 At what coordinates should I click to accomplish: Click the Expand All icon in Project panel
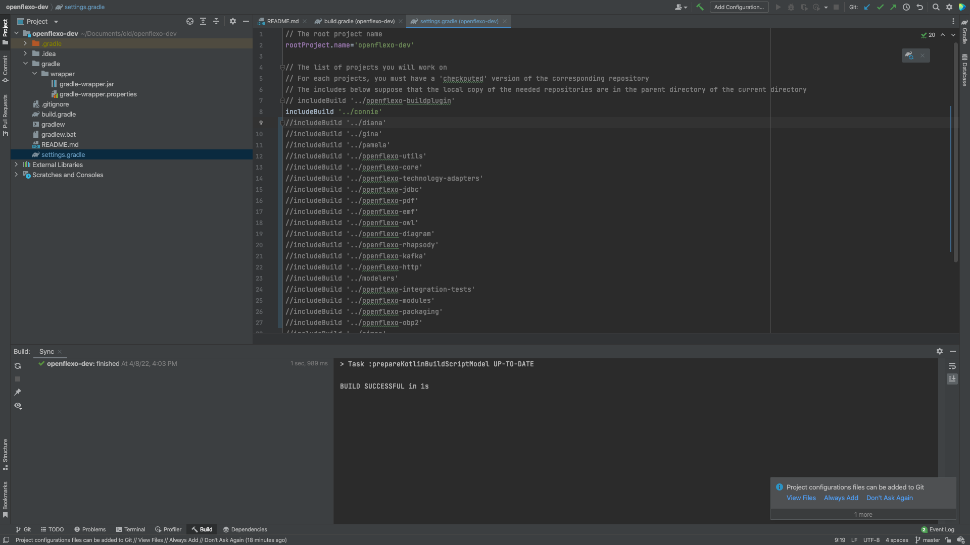click(203, 21)
